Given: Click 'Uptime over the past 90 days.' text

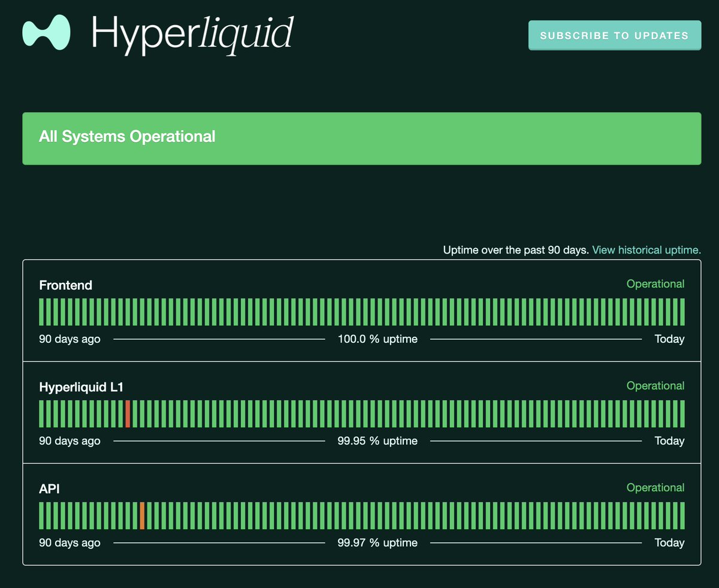Looking at the screenshot, I should coord(516,250).
